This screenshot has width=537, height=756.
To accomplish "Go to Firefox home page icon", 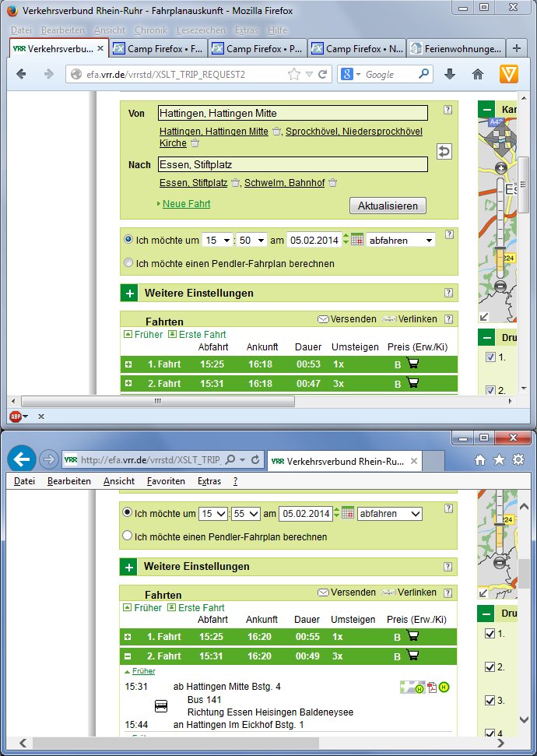I will click(x=477, y=74).
